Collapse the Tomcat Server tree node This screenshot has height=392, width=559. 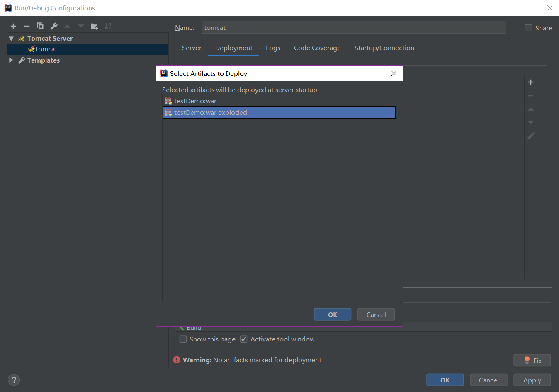click(x=11, y=39)
